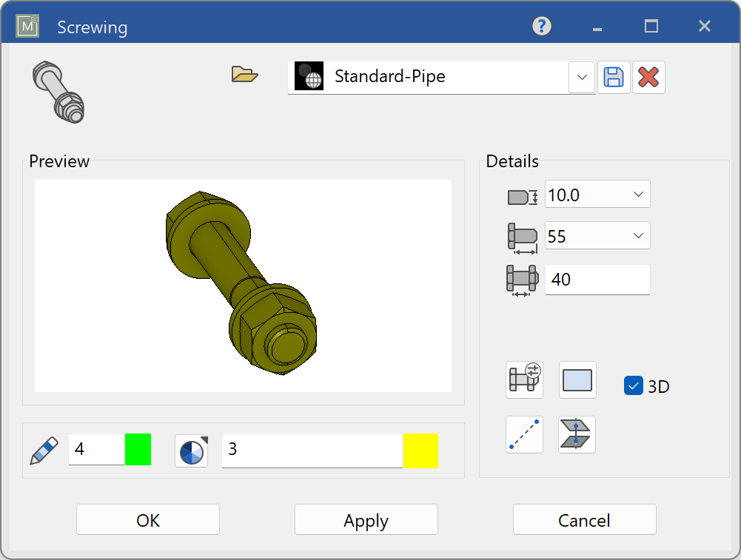This screenshot has width=741, height=560.
Task: Click the clamping length field showing 40
Action: [597, 280]
